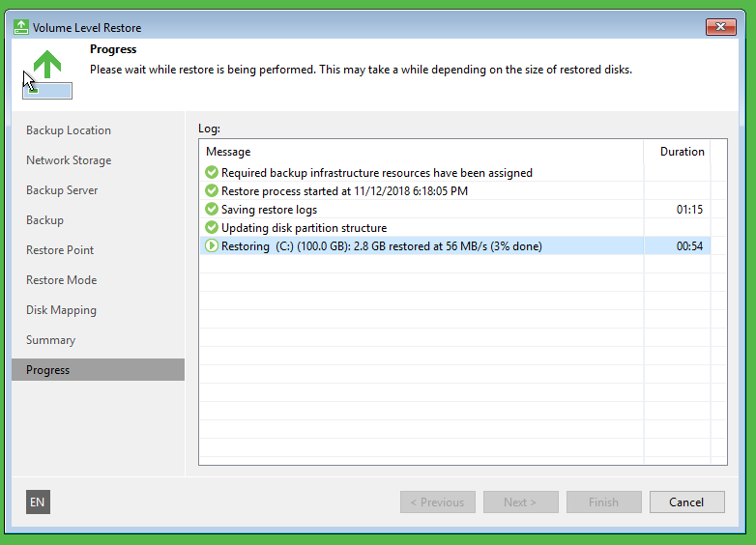The width and height of the screenshot is (756, 545).
Task: Click checkmark icon beside Saving restore logs
Action: (x=212, y=210)
